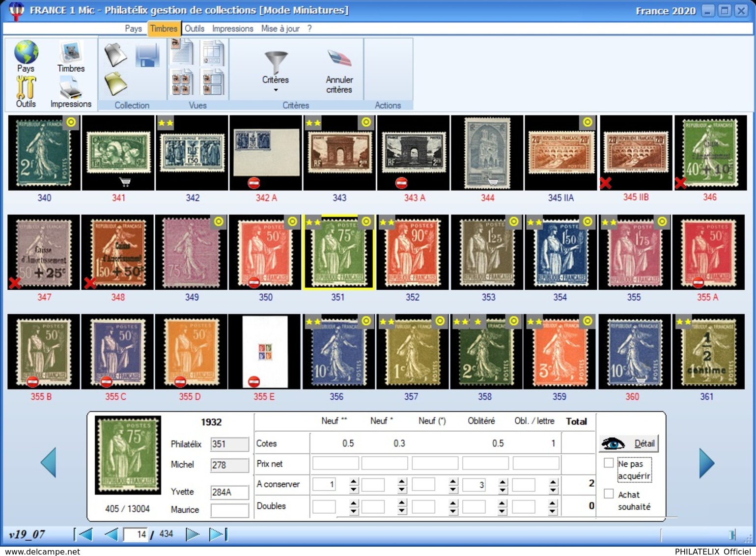
Task: Open the Outils menu
Action: click(195, 28)
